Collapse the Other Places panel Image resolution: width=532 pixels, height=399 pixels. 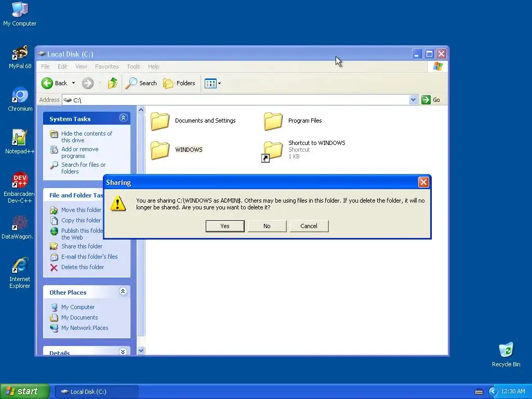pos(123,291)
